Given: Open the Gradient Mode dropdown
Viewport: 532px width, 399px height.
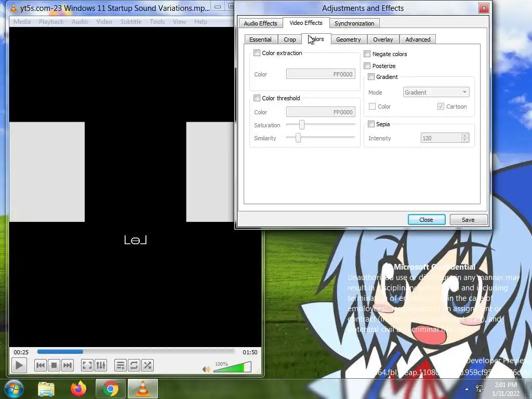Looking at the screenshot, I should [436, 92].
